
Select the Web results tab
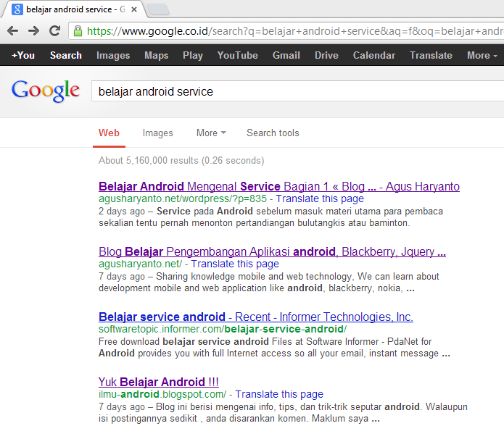pos(109,133)
